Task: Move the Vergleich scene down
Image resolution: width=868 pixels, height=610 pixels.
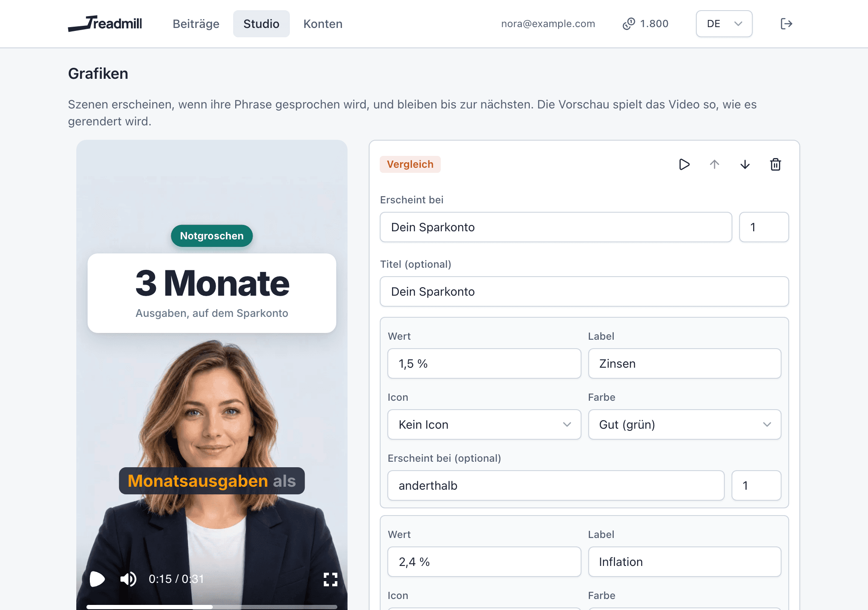Action: (x=745, y=164)
